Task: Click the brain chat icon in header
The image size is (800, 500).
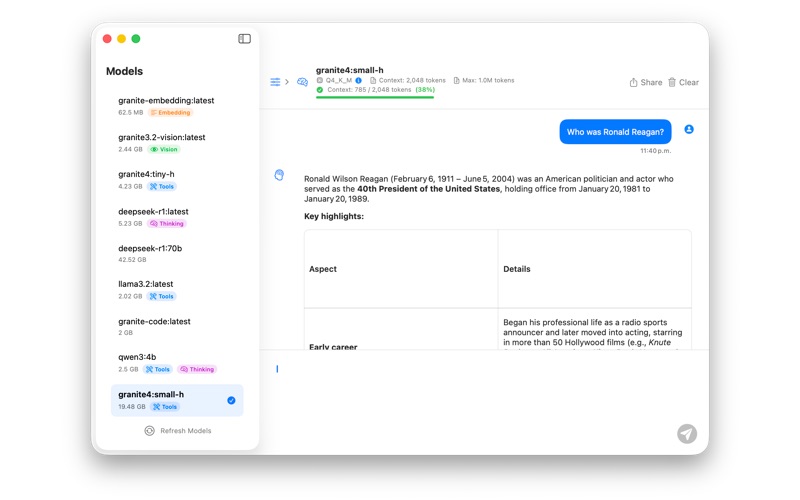Action: pyautogui.click(x=303, y=82)
